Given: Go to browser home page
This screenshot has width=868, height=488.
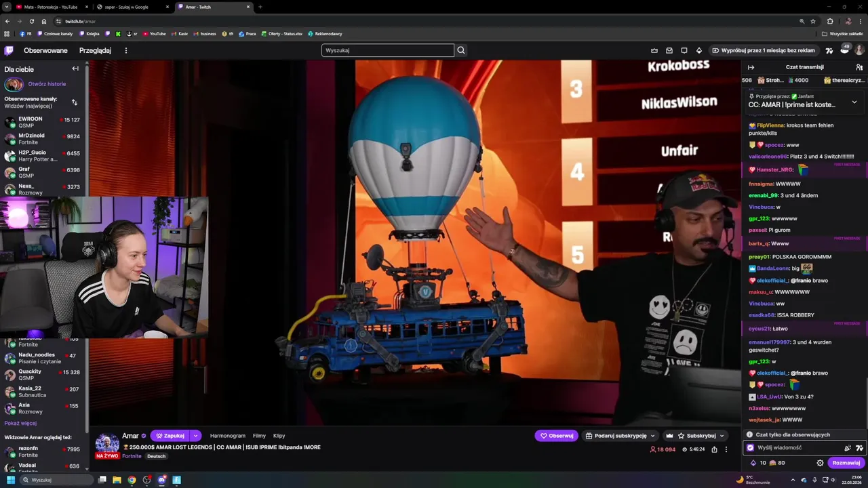Looking at the screenshot, I should (44, 21).
